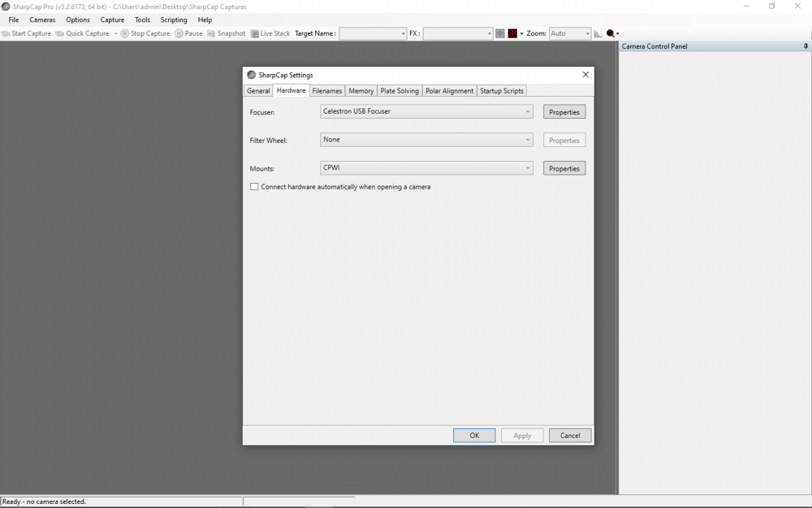Click the checkered color swatch beside FX
Image resolution: width=812 pixels, height=508 pixels.
(x=512, y=33)
